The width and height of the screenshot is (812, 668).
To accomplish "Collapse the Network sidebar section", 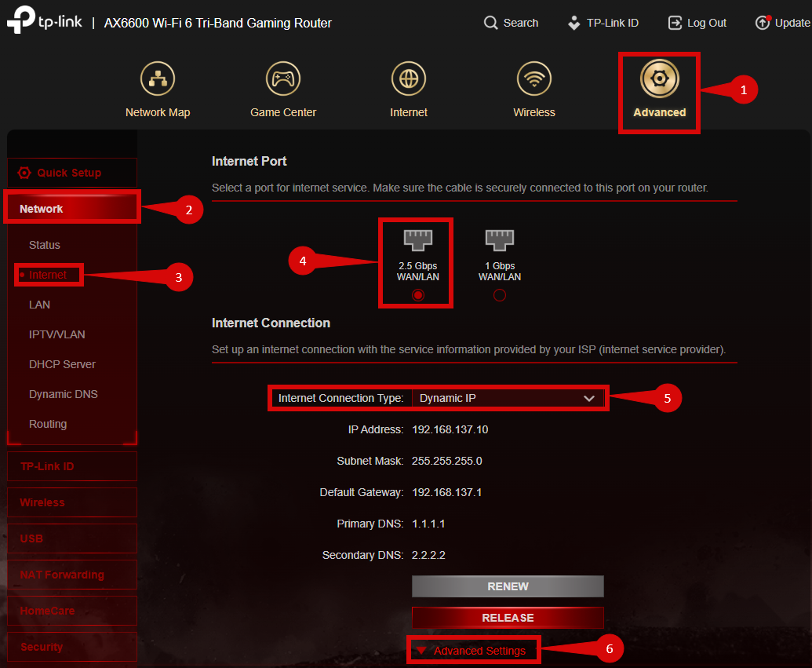I will (72, 209).
